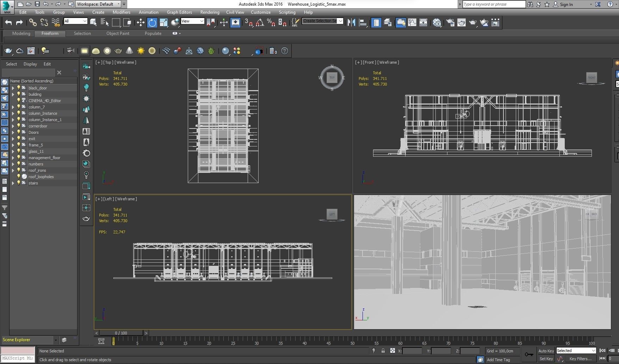This screenshot has width=619, height=364.
Task: Expand the management_floor tree node
Action: tap(13, 158)
